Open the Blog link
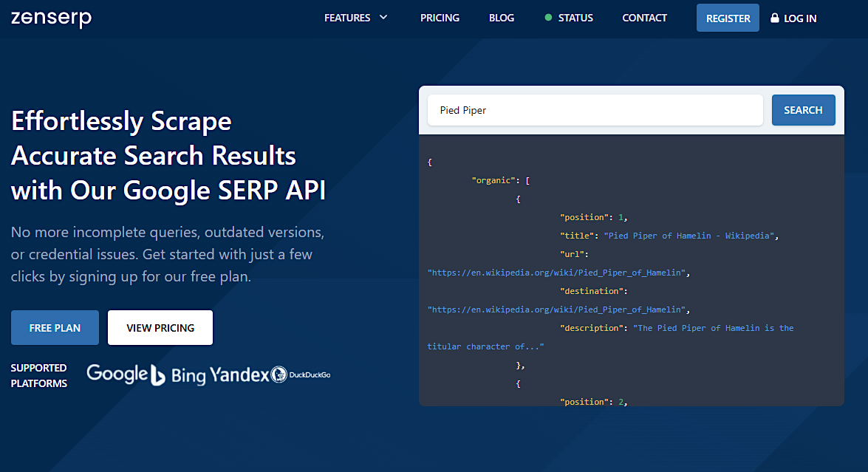 tap(502, 18)
